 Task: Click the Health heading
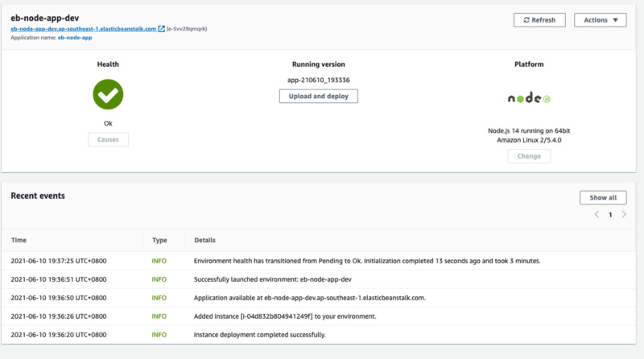point(108,64)
